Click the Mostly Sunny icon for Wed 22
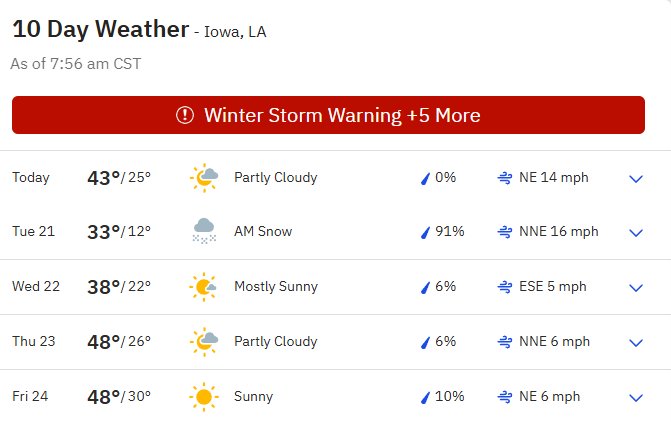This screenshot has width=671, height=422. [203, 287]
